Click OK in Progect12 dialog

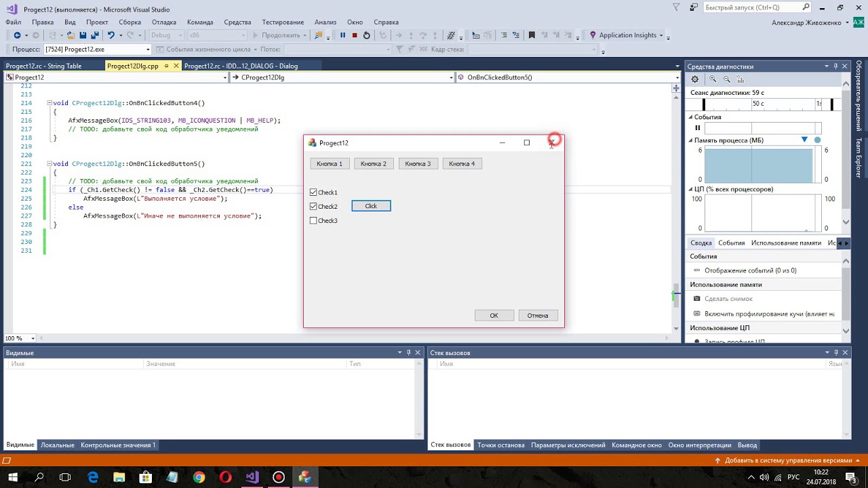point(494,315)
